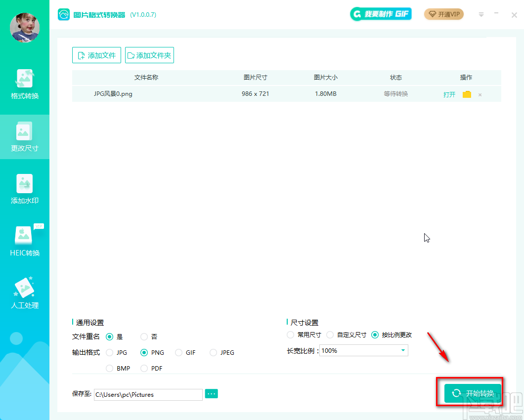This screenshot has height=420, width=524.
Task: Click the 状态 column header
Action: pos(395,78)
